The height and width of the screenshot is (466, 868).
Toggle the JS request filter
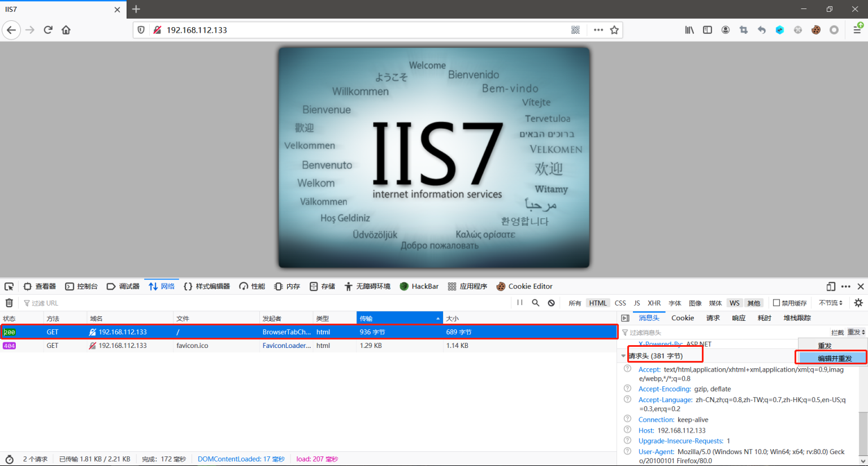pos(637,303)
